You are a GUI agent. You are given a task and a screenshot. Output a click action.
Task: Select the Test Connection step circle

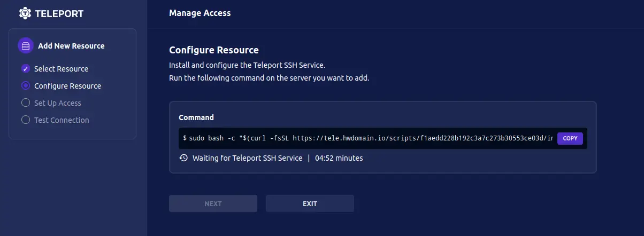coord(25,120)
